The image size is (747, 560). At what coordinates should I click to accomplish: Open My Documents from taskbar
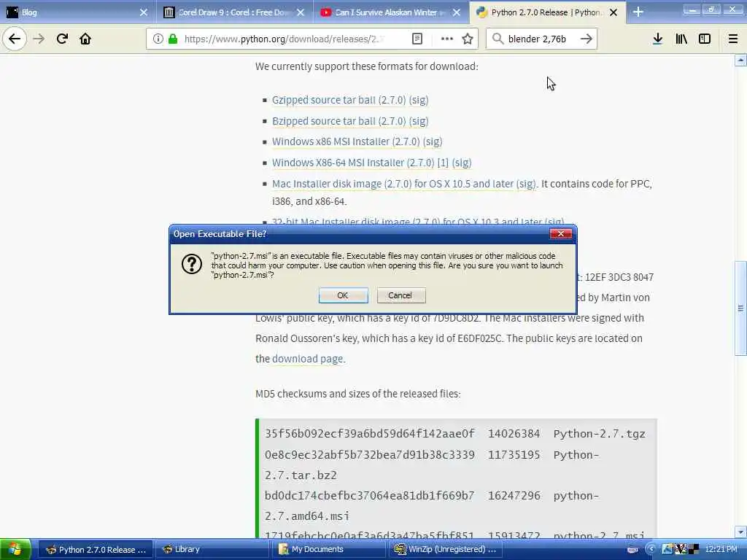pos(329,550)
